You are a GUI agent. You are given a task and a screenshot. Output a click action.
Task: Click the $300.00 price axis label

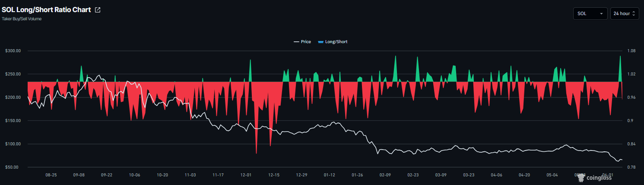(x=13, y=51)
